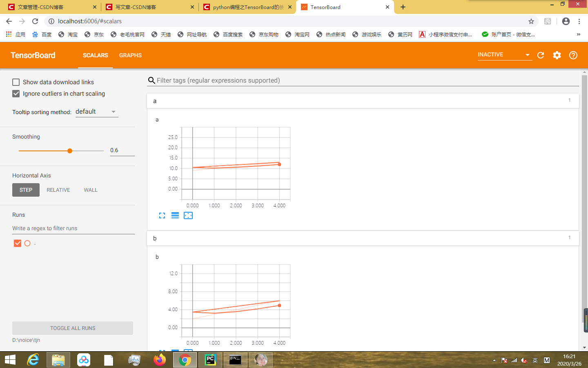The width and height of the screenshot is (588, 368).
Task: Open the 淘宝 bookmark
Action: pos(68,34)
